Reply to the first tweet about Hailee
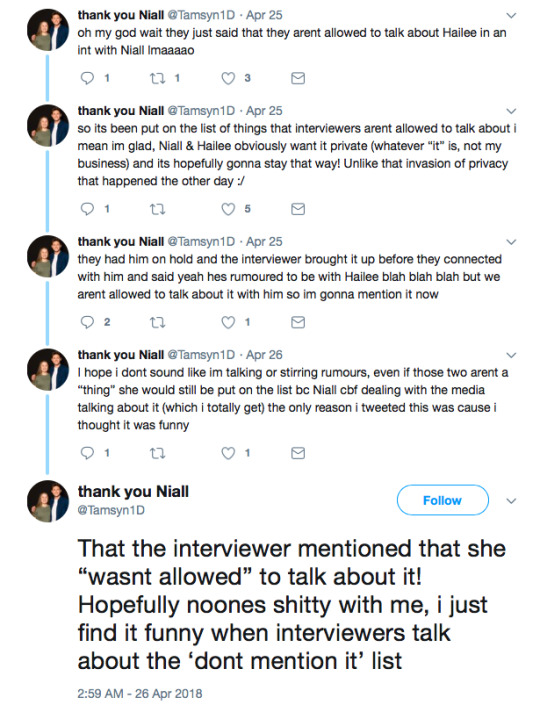 point(87,78)
